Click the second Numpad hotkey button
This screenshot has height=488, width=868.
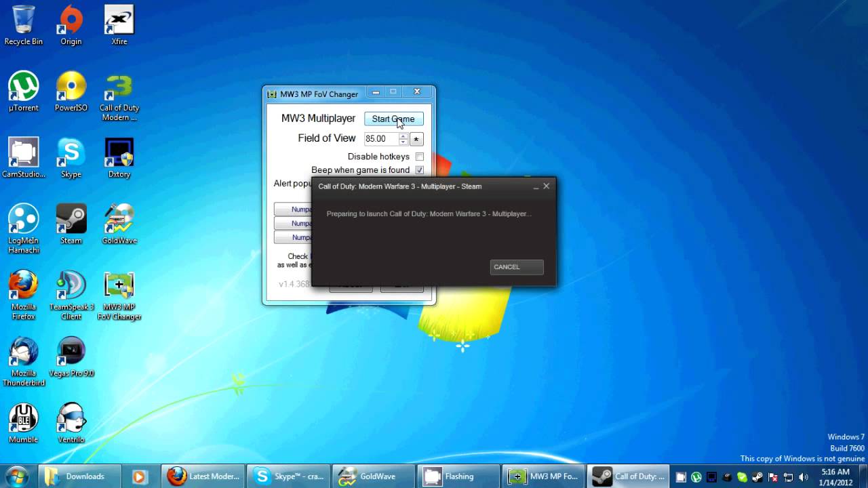pyautogui.click(x=292, y=224)
